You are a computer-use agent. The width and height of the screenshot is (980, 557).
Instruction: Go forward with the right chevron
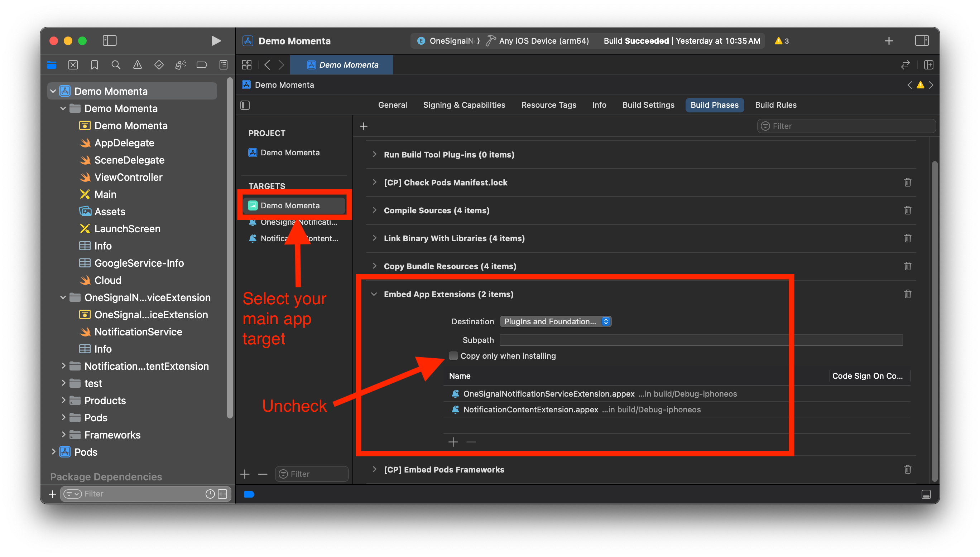click(x=281, y=65)
